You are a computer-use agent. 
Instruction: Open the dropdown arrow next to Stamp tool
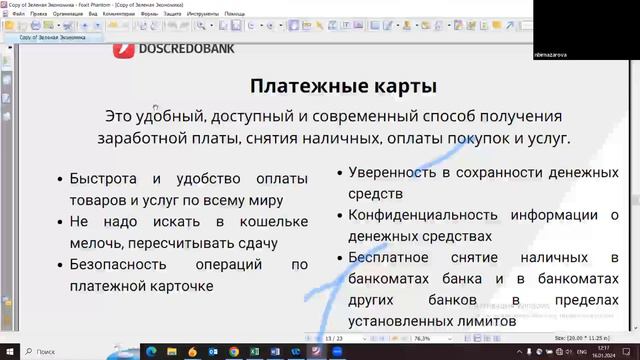[x=417, y=26]
